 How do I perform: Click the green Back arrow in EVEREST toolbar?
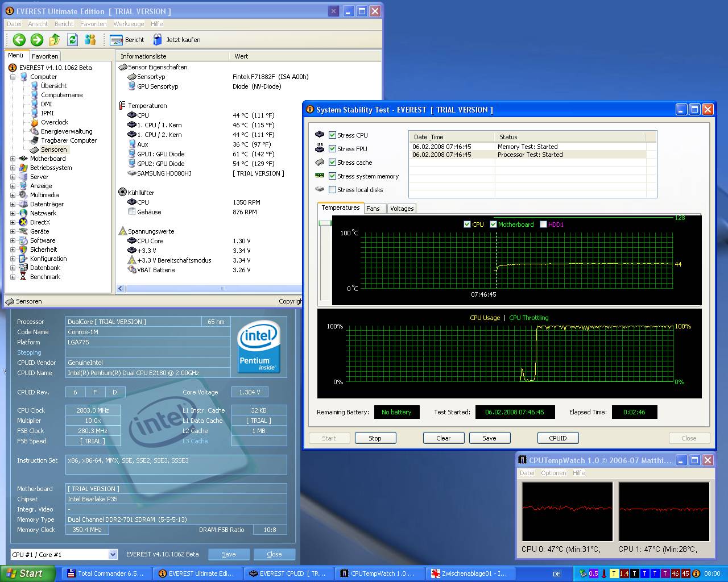coord(19,40)
